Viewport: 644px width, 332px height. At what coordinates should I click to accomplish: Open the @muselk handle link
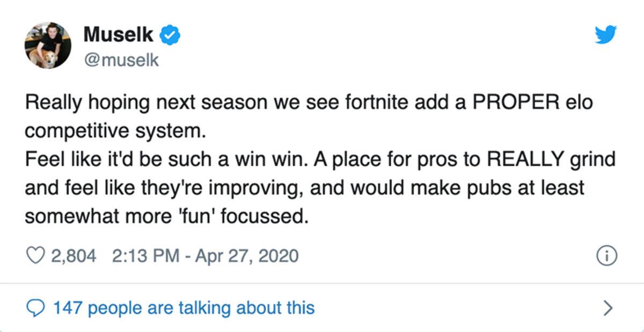pos(121,61)
